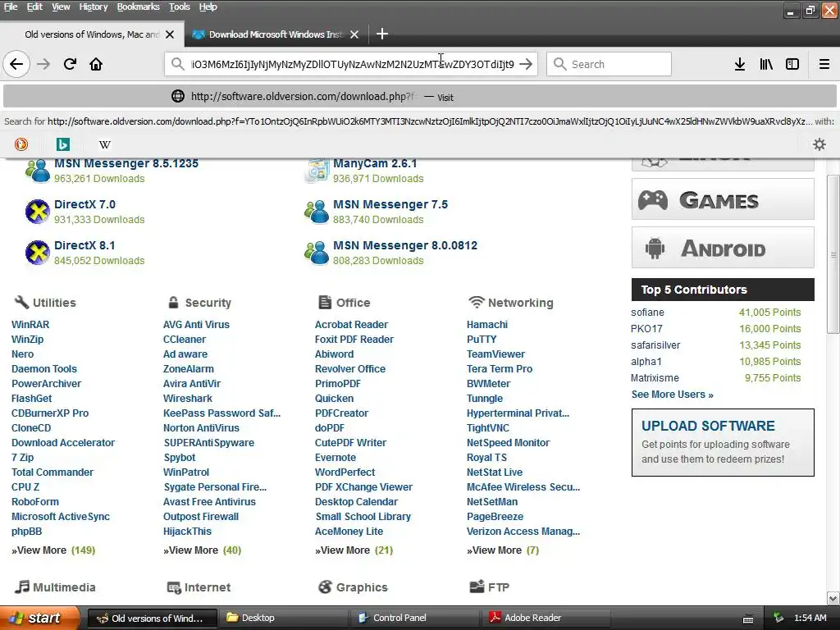Open the Library toolbar icon
The width and height of the screenshot is (840, 630).
pos(766,64)
